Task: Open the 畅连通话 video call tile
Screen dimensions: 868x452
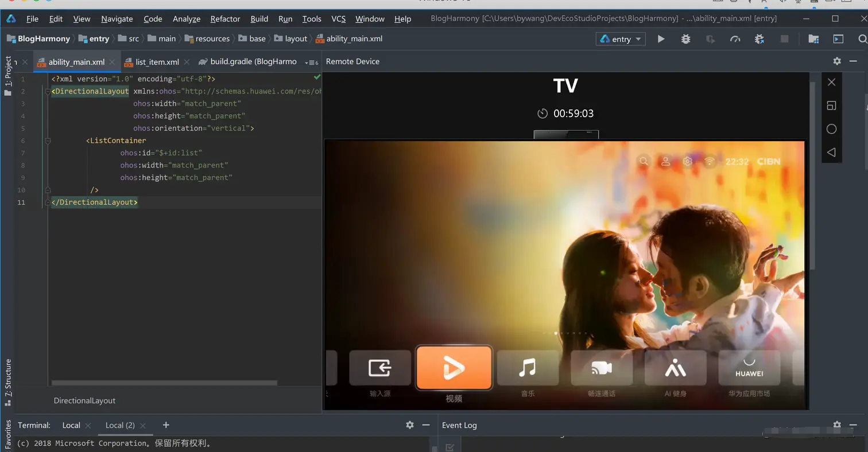Action: 602,368
